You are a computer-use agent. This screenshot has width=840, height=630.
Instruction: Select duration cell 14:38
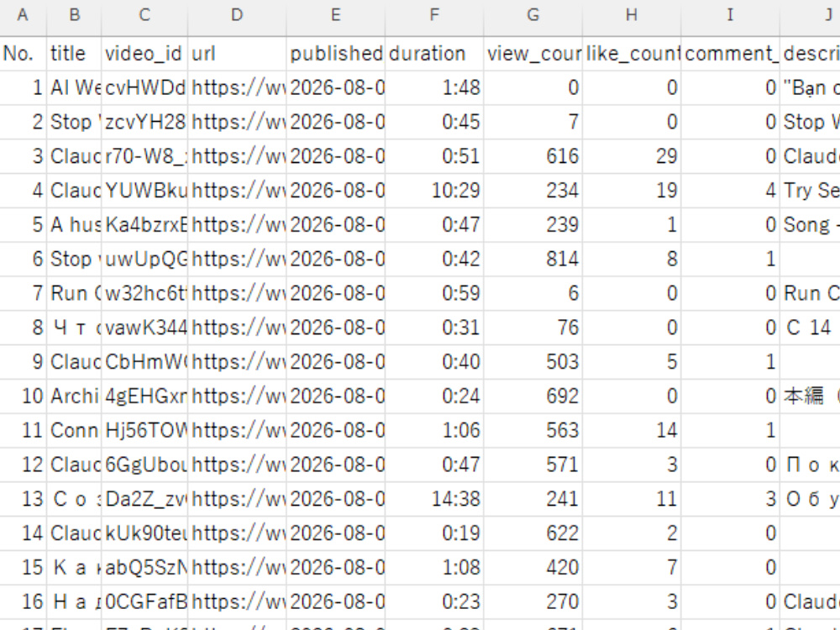click(434, 499)
